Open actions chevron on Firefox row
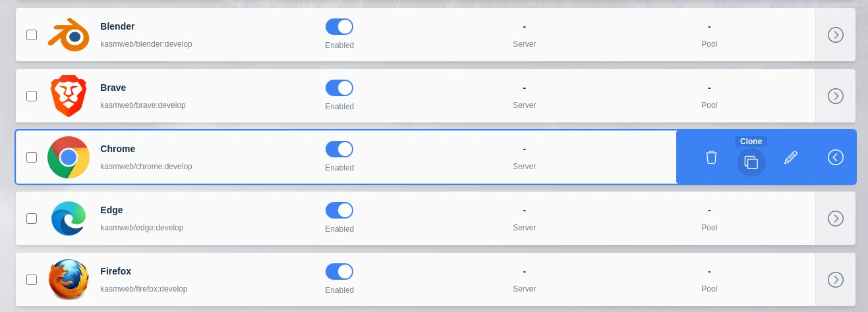Viewport: 868px width, 312px height. (835, 280)
